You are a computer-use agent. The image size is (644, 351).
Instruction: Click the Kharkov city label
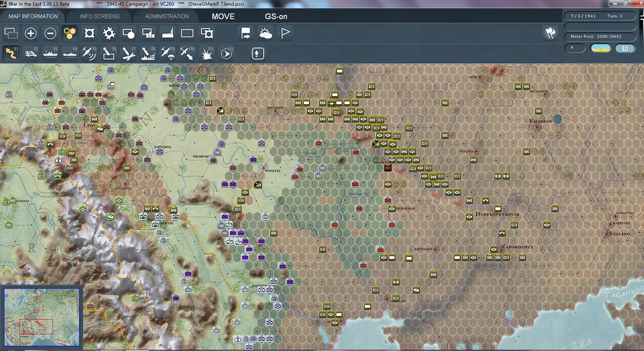540,121
